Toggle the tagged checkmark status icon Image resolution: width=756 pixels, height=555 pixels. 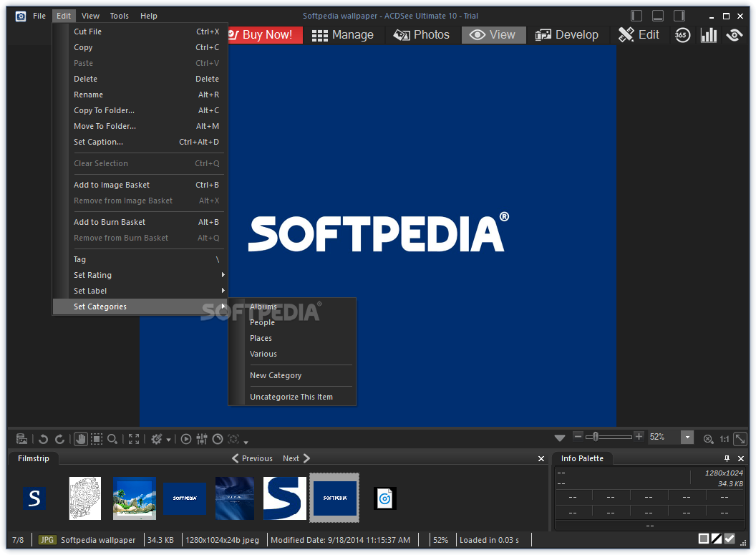click(730, 539)
